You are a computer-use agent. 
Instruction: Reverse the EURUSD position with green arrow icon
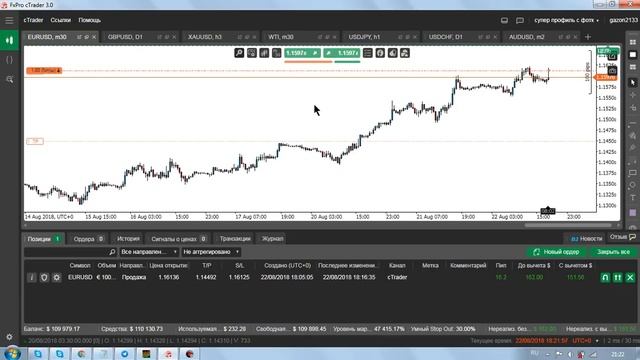click(605, 278)
